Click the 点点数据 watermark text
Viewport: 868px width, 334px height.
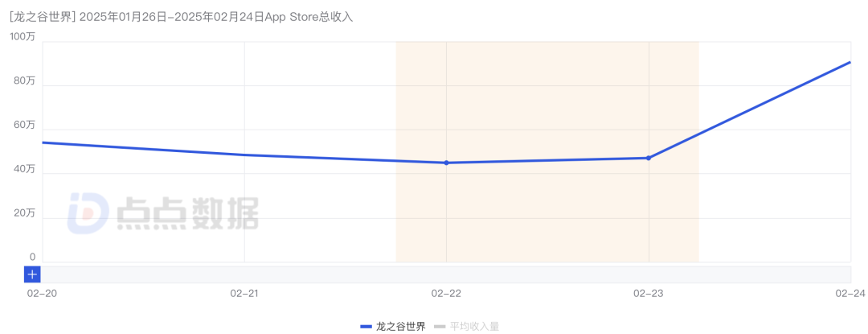[186, 214]
